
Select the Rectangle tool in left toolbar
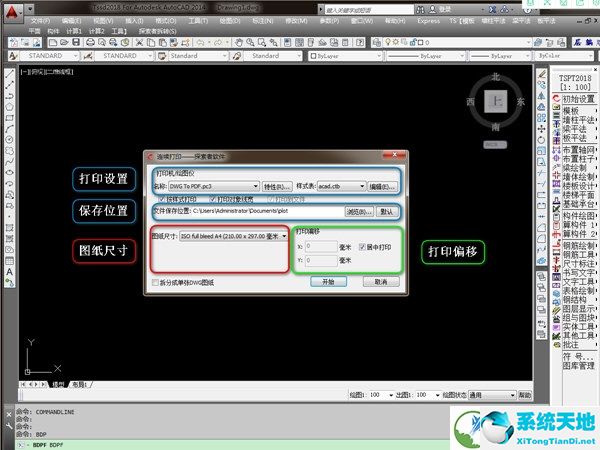pyautogui.click(x=10, y=118)
